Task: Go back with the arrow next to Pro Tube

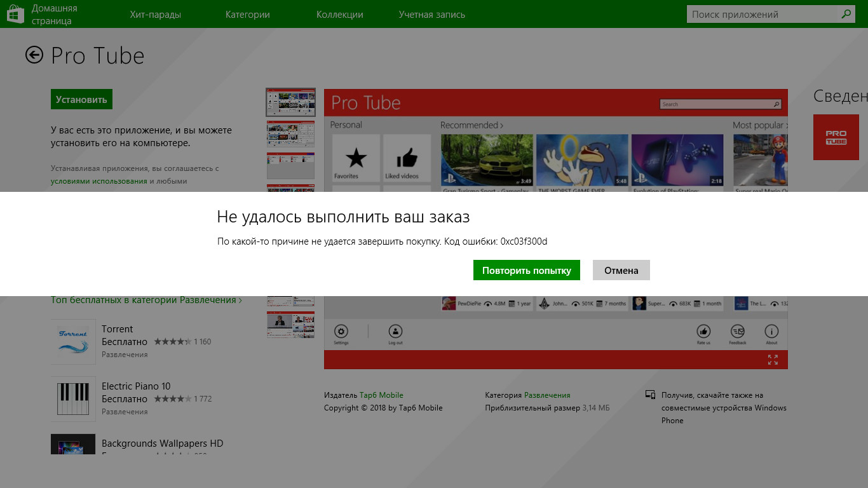Action: (x=34, y=55)
